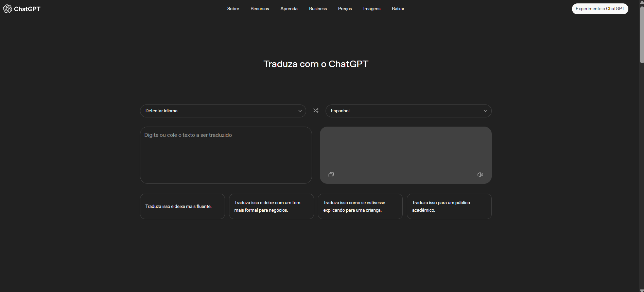
Task: Select the academic audience translation suggestion
Action: coord(449,207)
